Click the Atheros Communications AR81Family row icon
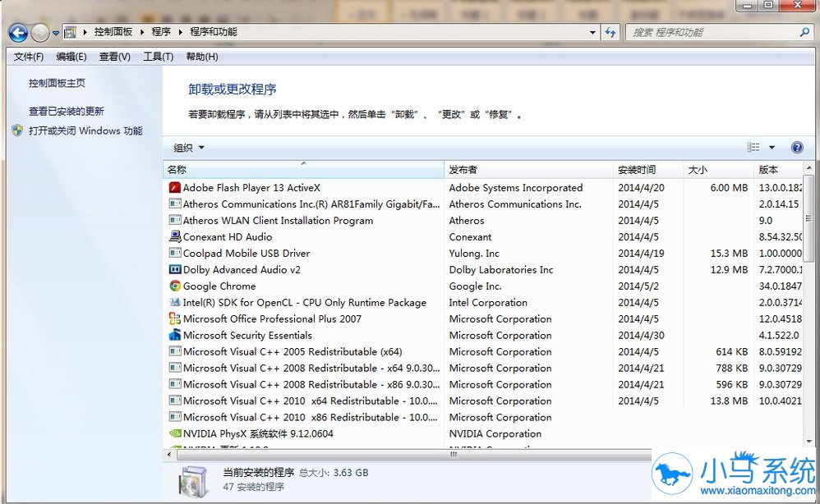The image size is (820, 504). point(175,204)
